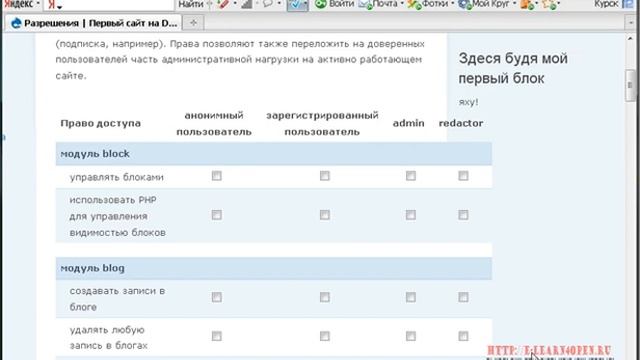The width and height of the screenshot is (640, 360).
Task: Check удалять любую запись for анонимный пользователь
Action: point(217,336)
